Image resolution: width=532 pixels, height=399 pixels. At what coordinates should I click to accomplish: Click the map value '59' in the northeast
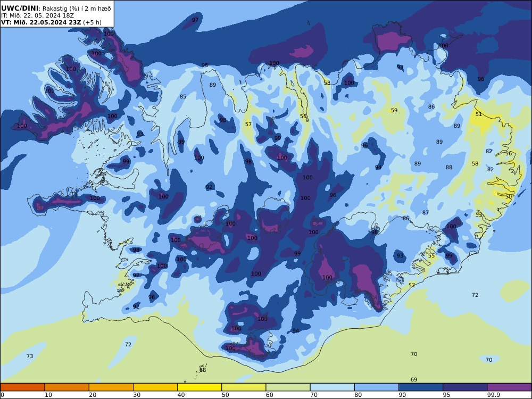pyautogui.click(x=394, y=111)
